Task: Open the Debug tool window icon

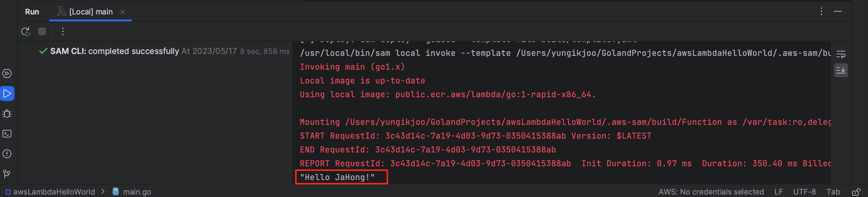Action: (7, 114)
